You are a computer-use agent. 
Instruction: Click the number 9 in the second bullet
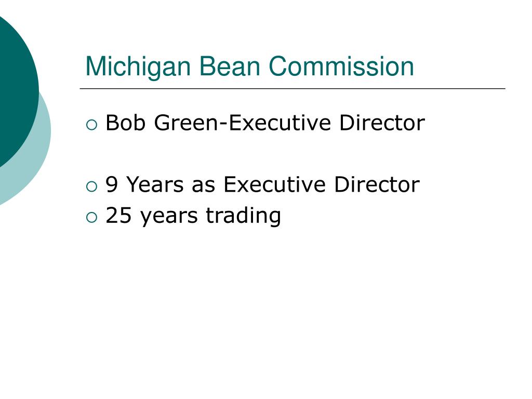tap(112, 184)
